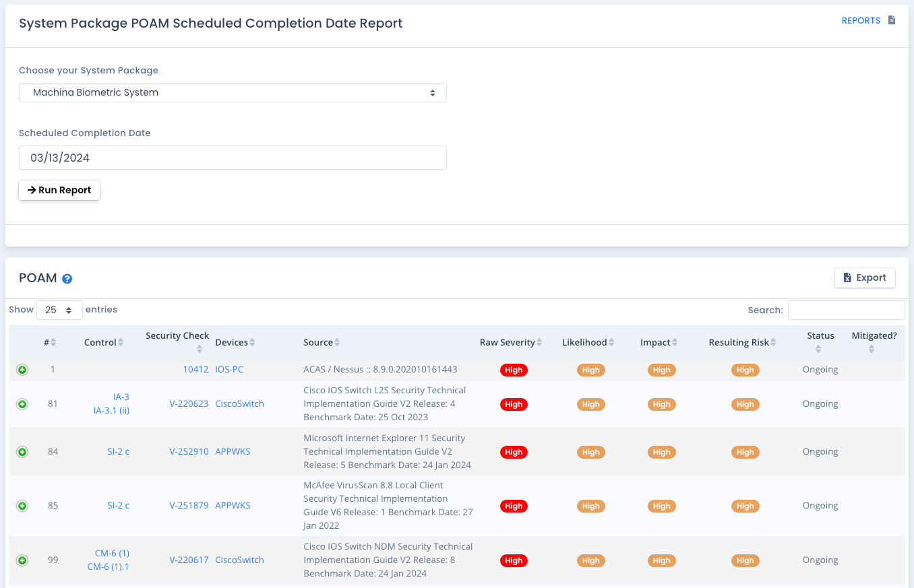This screenshot has width=914, height=588.
Task: Open SI-2 c control in row 84
Action: click(118, 451)
